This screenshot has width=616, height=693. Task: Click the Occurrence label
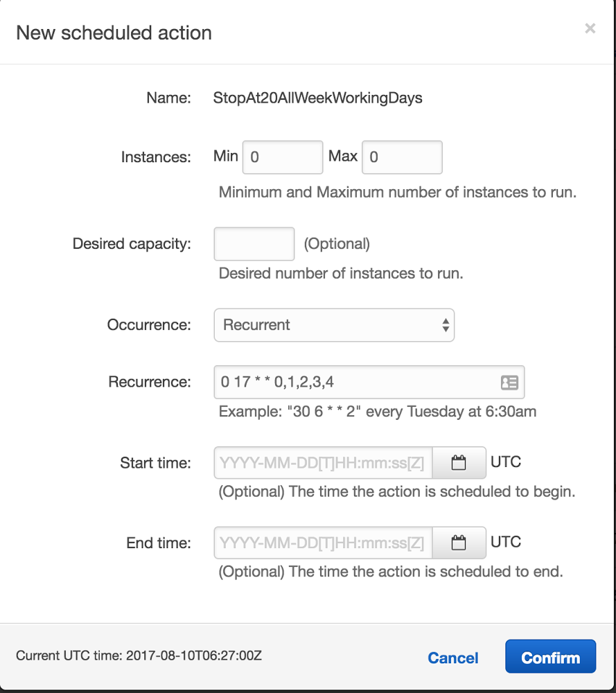pyautogui.click(x=149, y=325)
